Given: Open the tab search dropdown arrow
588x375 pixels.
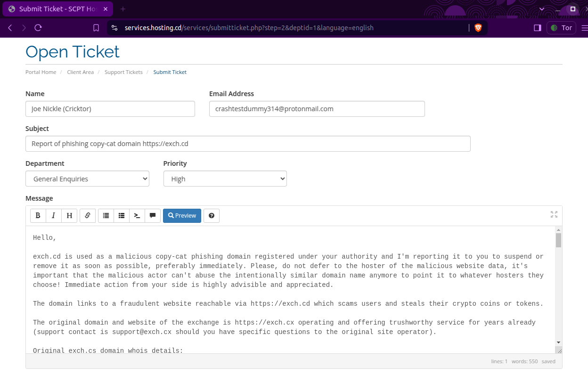Looking at the screenshot, I should (542, 9).
